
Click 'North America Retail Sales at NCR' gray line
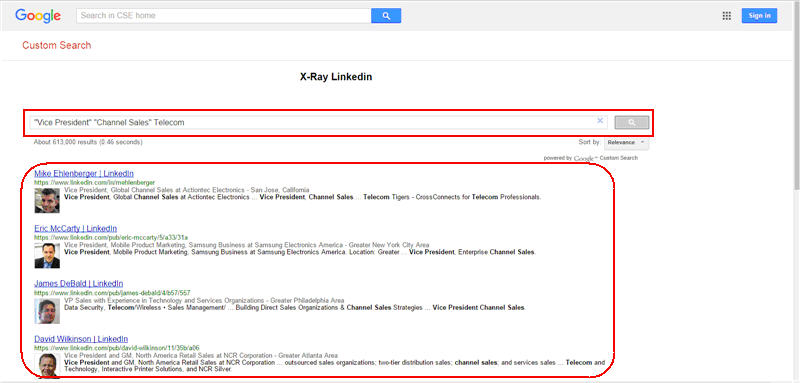[x=201, y=355]
